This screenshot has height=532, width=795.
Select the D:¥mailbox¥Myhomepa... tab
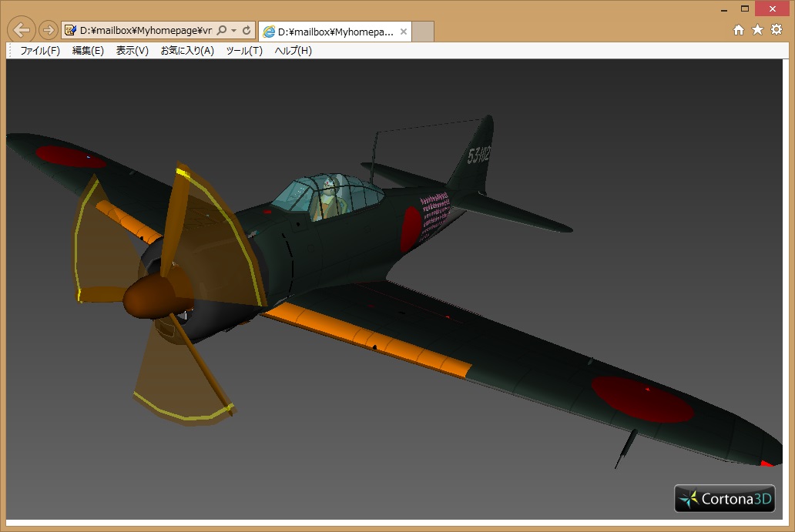pyautogui.click(x=330, y=32)
